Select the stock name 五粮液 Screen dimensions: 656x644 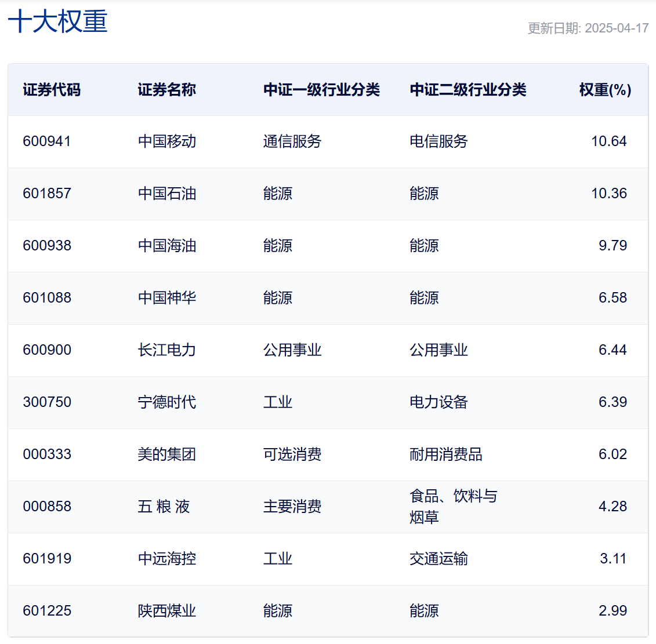pyautogui.click(x=164, y=507)
